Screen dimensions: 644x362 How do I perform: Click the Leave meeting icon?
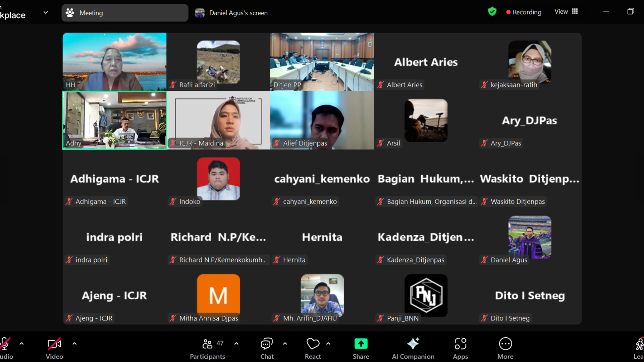[x=639, y=344]
